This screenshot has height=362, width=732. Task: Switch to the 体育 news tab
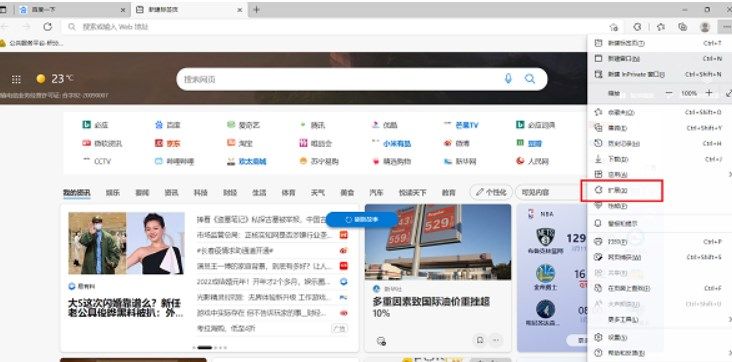[288, 192]
